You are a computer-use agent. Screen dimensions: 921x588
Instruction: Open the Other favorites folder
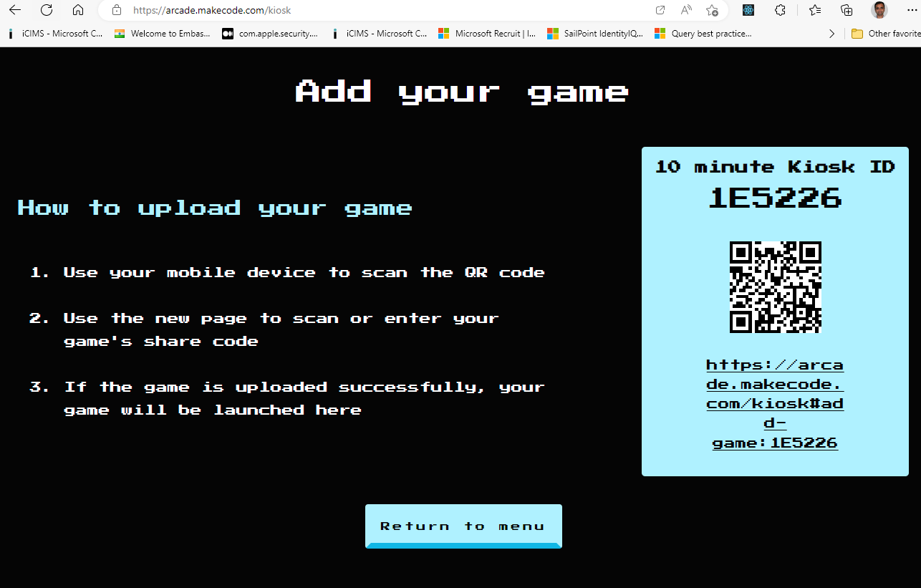coord(885,34)
